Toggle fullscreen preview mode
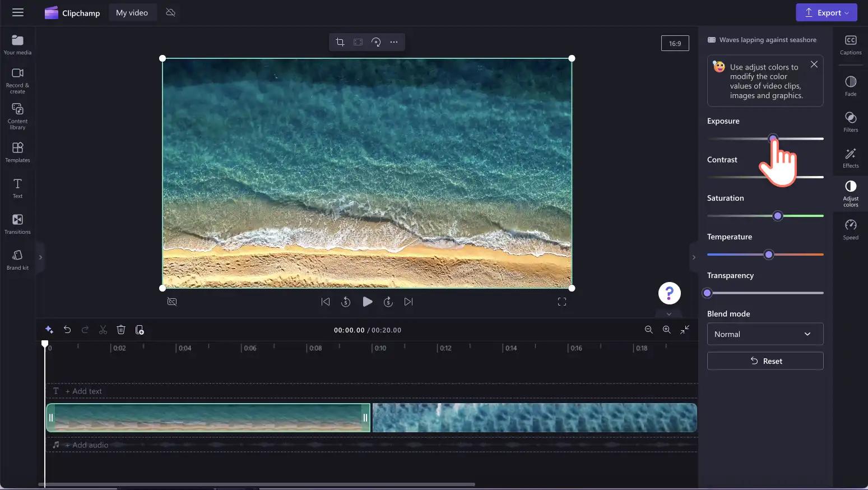The height and width of the screenshot is (490, 868). pos(562,302)
